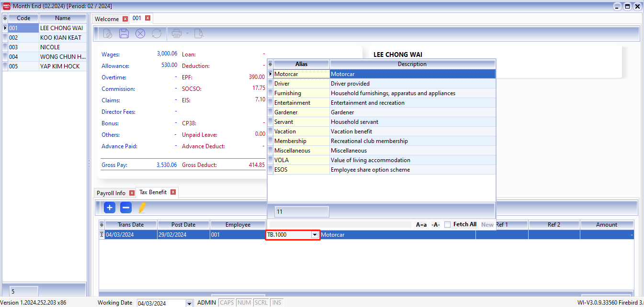Viewport: 644px width, 307px height.
Task: Click the Refresh arrows toolbar icon
Action: [x=156, y=33]
